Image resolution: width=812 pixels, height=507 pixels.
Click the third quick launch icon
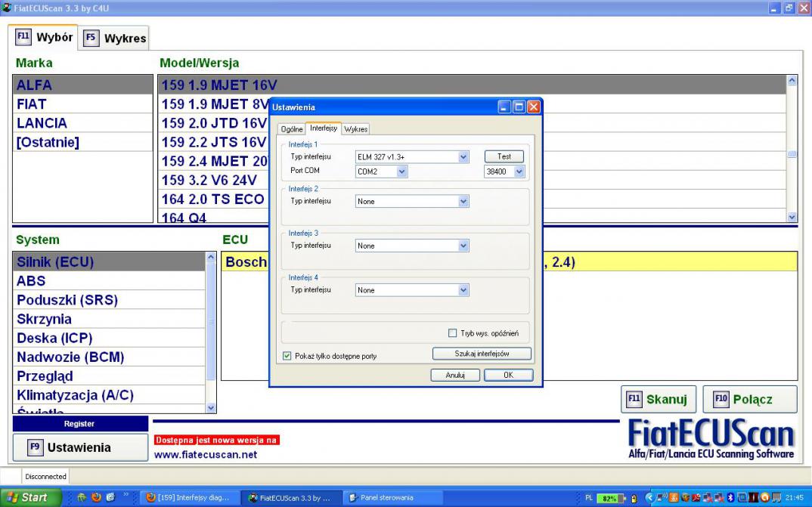110,497
